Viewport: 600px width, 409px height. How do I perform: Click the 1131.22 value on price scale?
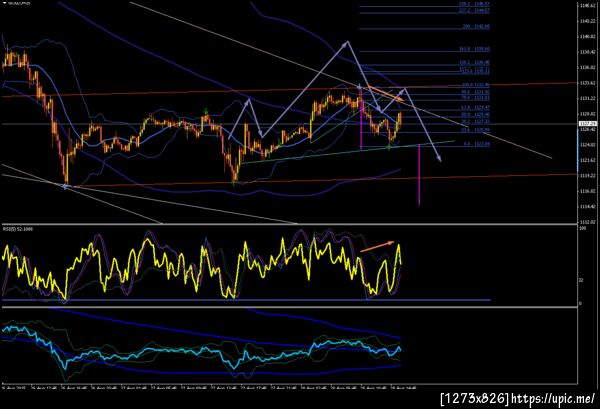click(588, 98)
